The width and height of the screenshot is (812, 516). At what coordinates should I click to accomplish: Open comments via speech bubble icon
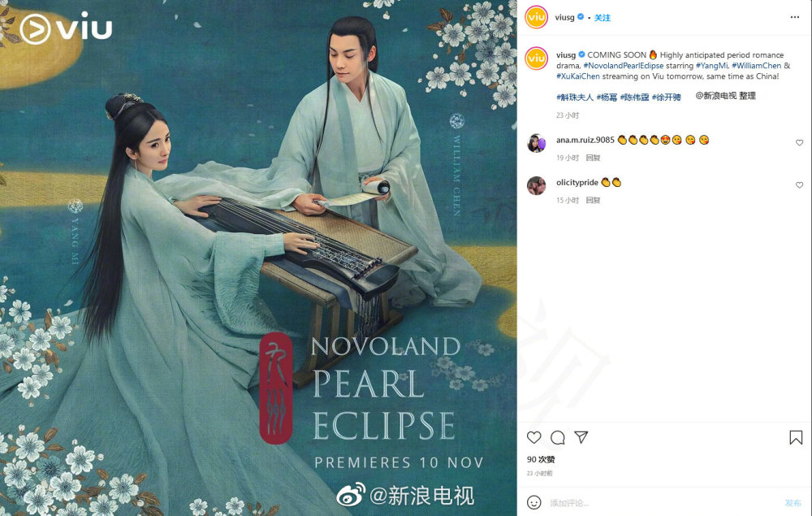558,438
